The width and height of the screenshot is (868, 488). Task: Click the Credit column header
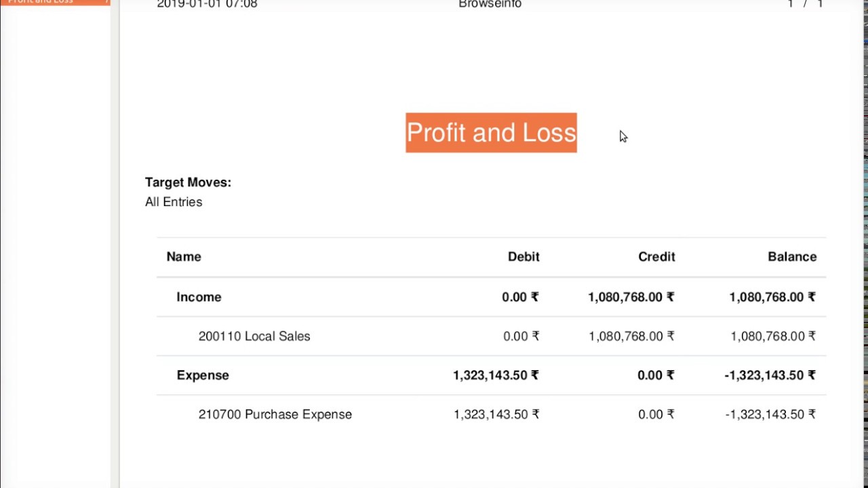[x=656, y=257]
